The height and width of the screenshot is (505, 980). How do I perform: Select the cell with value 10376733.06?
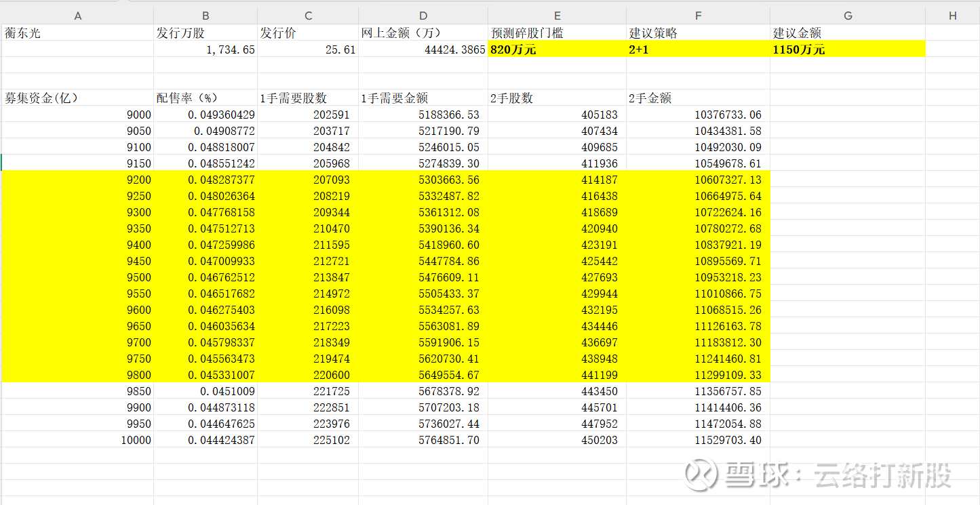(x=698, y=115)
